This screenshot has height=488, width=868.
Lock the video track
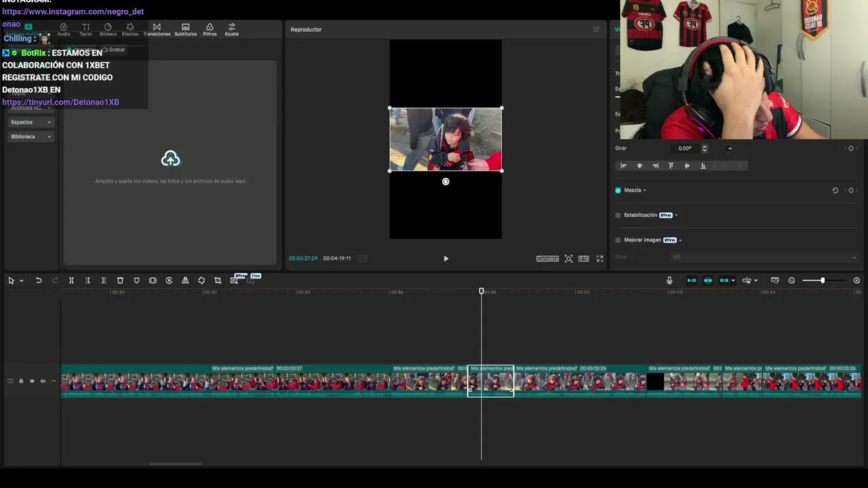pyautogui.click(x=21, y=381)
